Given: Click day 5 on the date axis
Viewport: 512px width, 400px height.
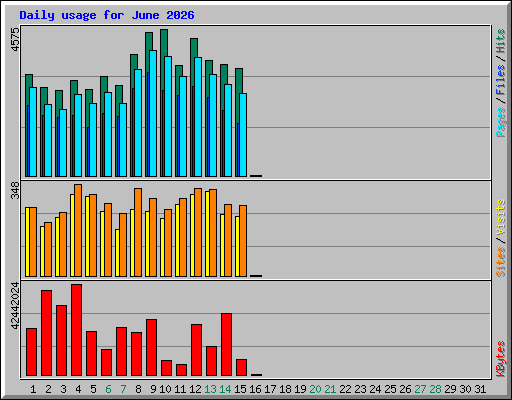Looking at the screenshot, I should tap(93, 389).
